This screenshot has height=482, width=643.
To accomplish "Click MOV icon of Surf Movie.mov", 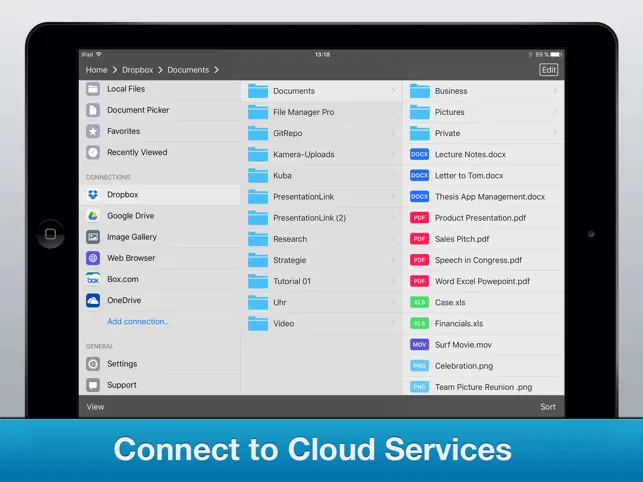I will coord(419,345).
